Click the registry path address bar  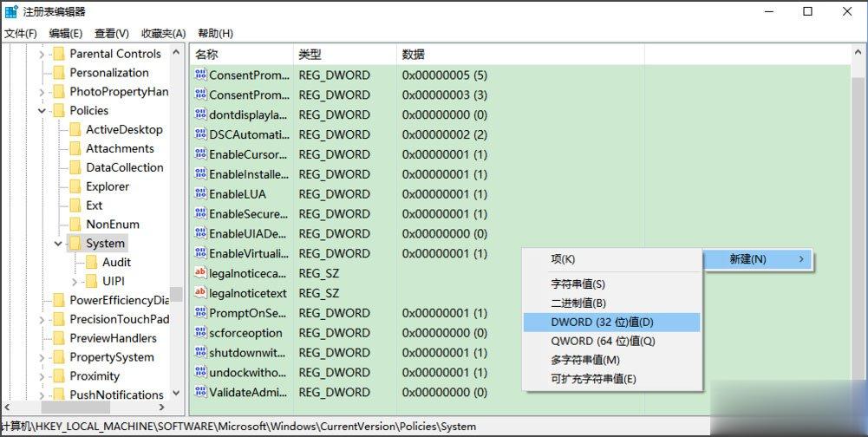click(355, 427)
